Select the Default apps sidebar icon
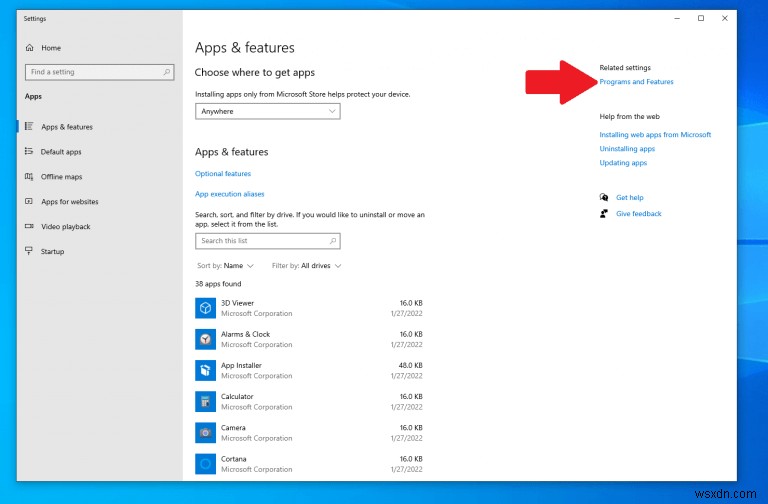The height and width of the screenshot is (504, 768). 29,151
